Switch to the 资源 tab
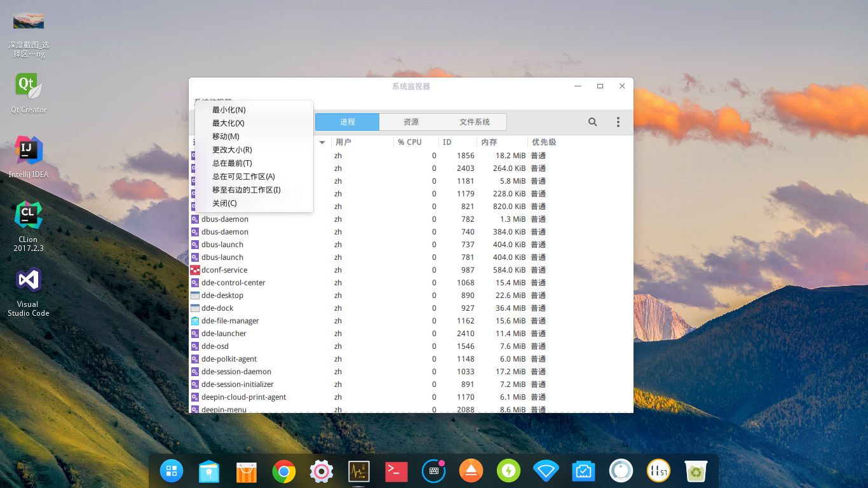Screen dimensions: 868x488 pos(411,122)
